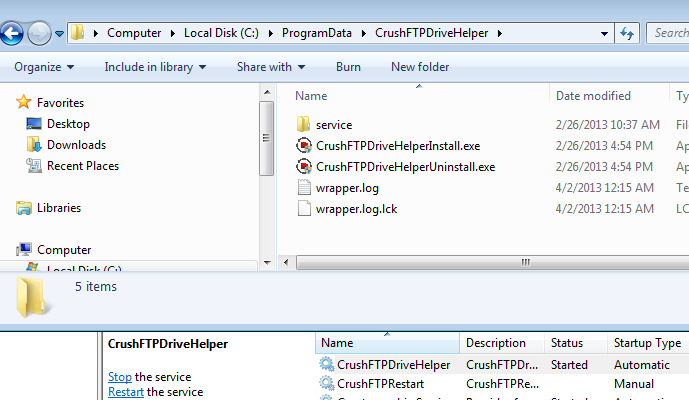This screenshot has height=400, width=689.
Task: Click the Desktop icon in Favorites
Action: tap(34, 124)
